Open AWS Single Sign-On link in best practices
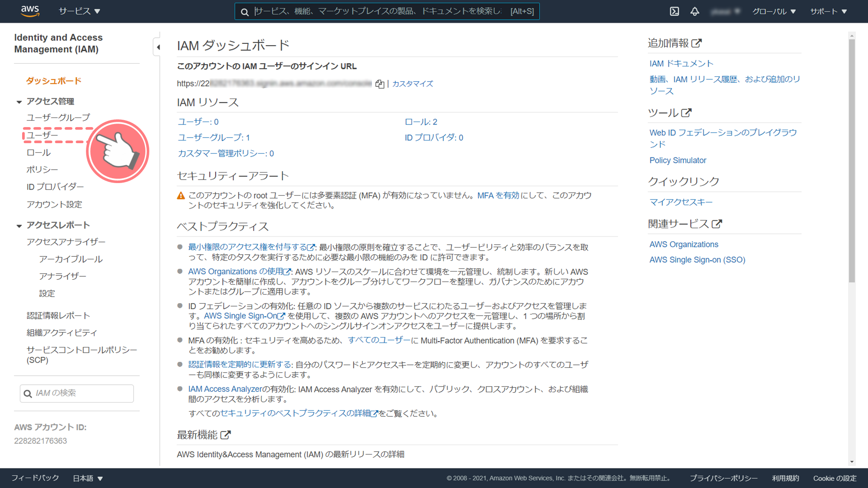 (244, 316)
